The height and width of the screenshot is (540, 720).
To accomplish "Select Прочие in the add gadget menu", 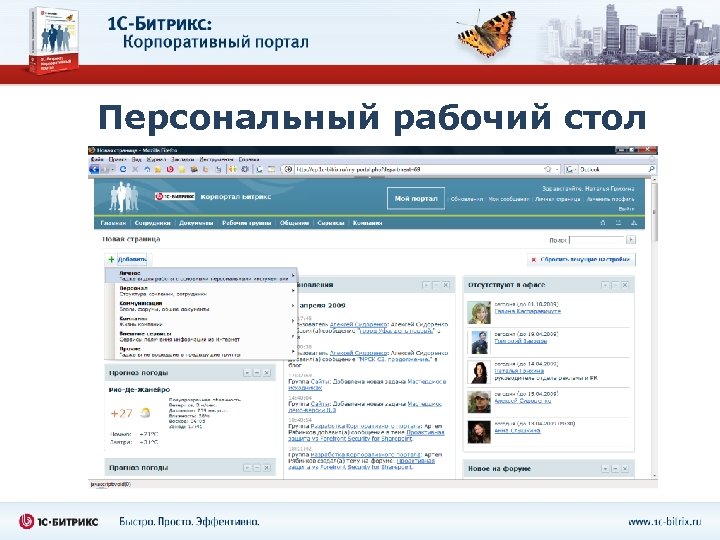I will [x=201, y=351].
